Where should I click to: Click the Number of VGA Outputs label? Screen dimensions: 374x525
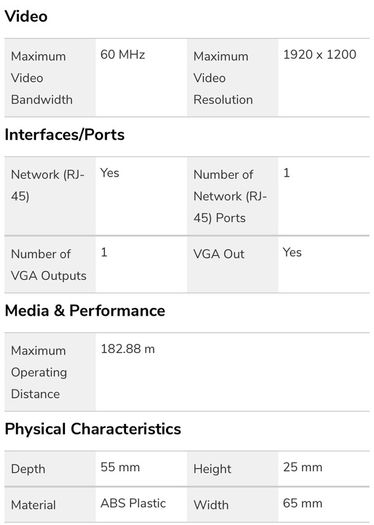pyautogui.click(x=49, y=265)
